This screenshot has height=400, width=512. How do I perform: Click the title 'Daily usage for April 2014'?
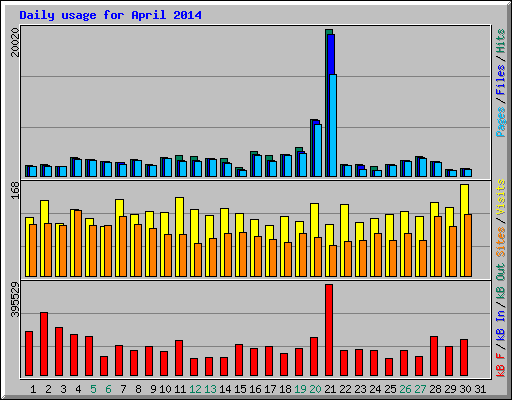click(110, 15)
